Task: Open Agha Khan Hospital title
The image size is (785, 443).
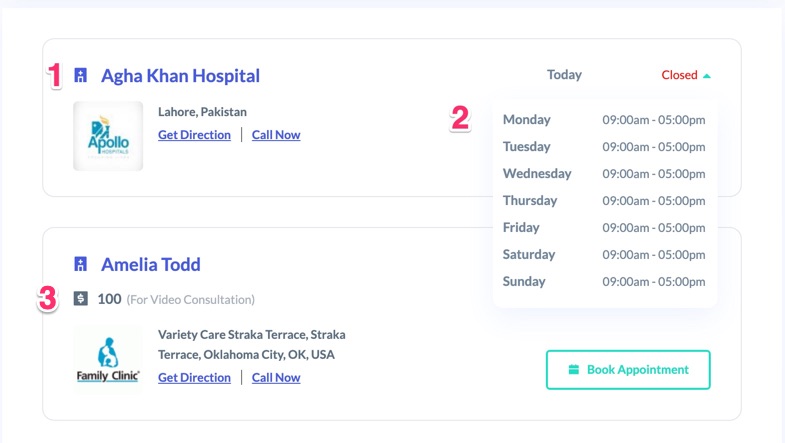Action: 180,76
